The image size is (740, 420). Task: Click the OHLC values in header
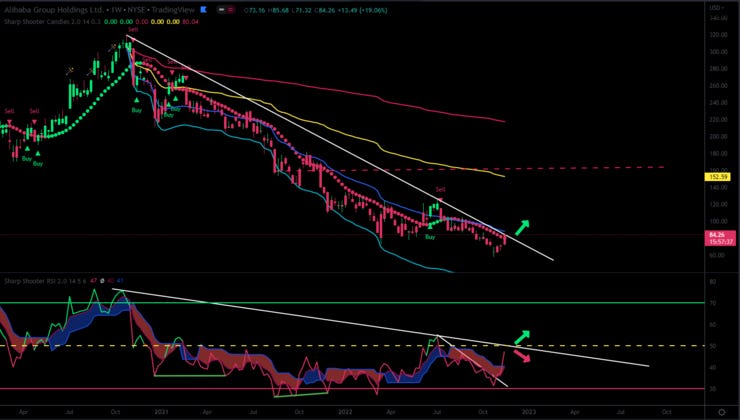coord(315,10)
